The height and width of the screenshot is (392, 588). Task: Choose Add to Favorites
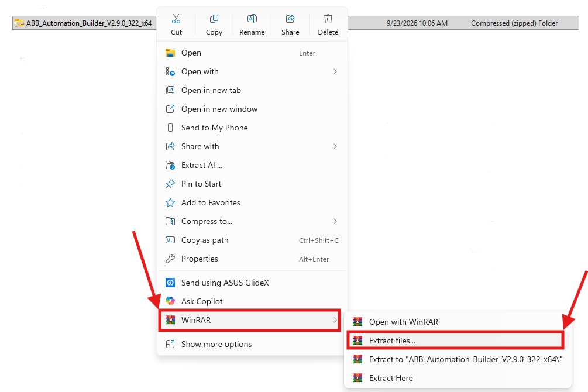(x=252, y=202)
